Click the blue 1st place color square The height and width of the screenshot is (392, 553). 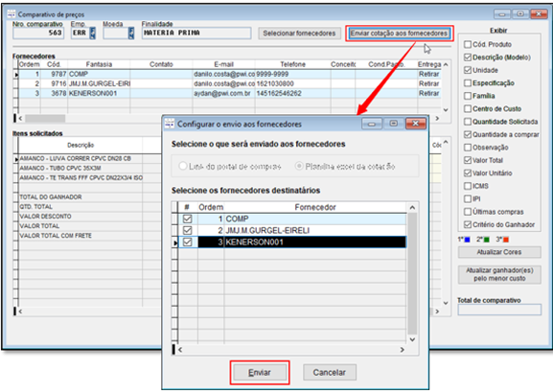pos(468,240)
